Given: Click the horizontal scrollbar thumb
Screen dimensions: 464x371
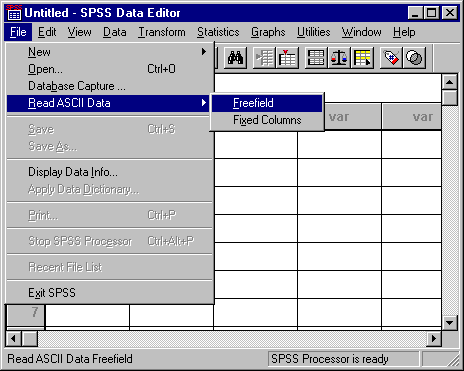Looking at the screenshot, I should 30,339.
